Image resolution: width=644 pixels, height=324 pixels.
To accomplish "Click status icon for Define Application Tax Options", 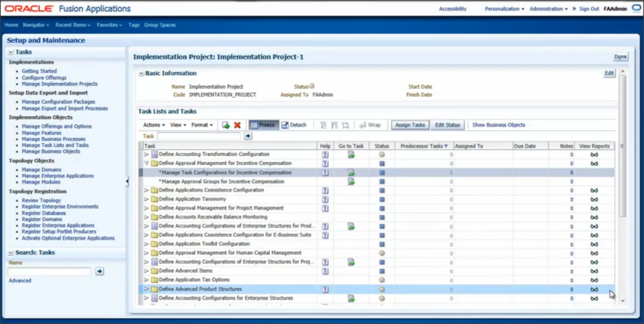I will [x=382, y=280].
